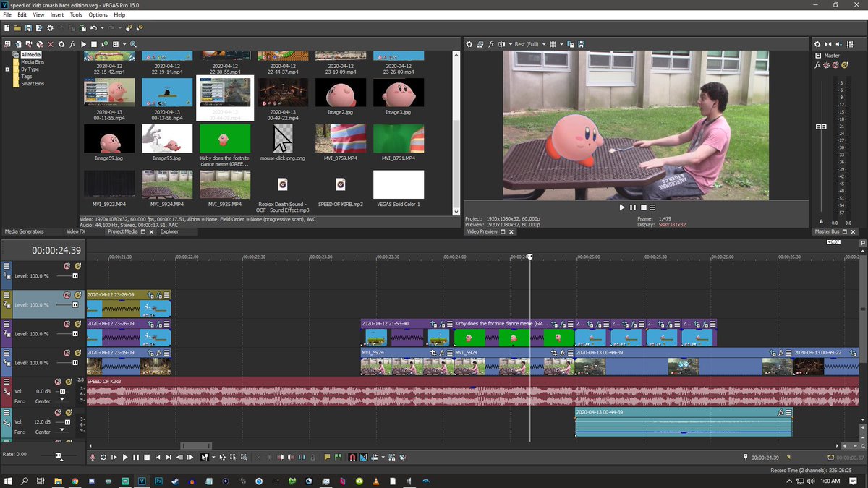Play the timeline from the transport bar
Viewport: 868px width, 488px height.
(x=124, y=457)
